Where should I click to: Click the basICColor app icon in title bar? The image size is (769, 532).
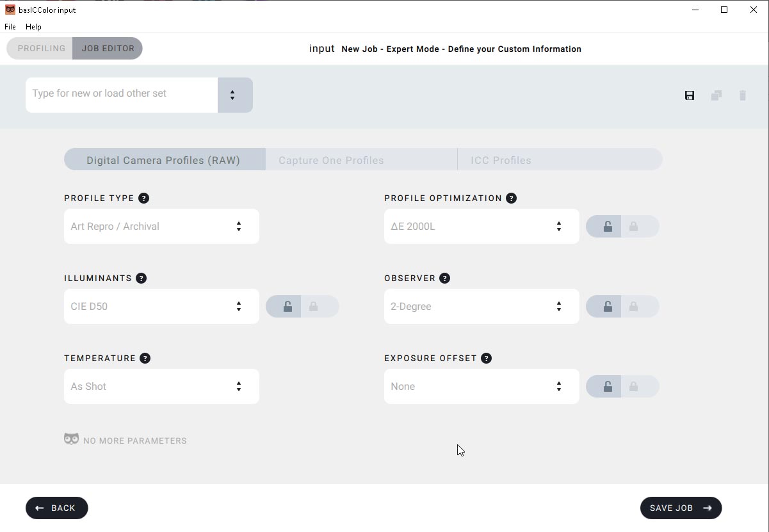point(10,10)
